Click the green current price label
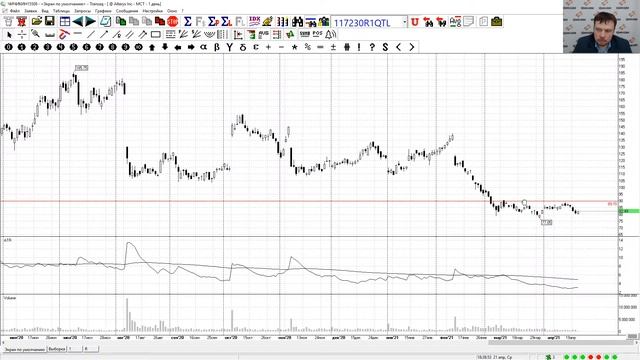The image size is (640, 360). pyautogui.click(x=629, y=211)
